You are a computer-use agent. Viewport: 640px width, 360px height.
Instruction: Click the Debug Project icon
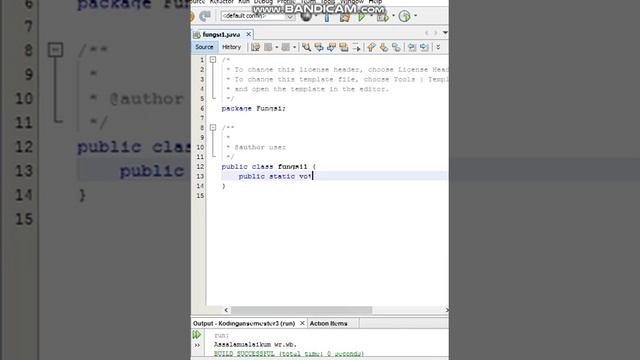(x=382, y=16)
